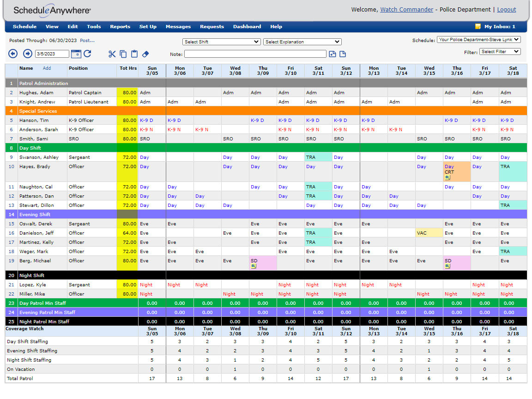Open My Inbox: 1

tap(500, 26)
